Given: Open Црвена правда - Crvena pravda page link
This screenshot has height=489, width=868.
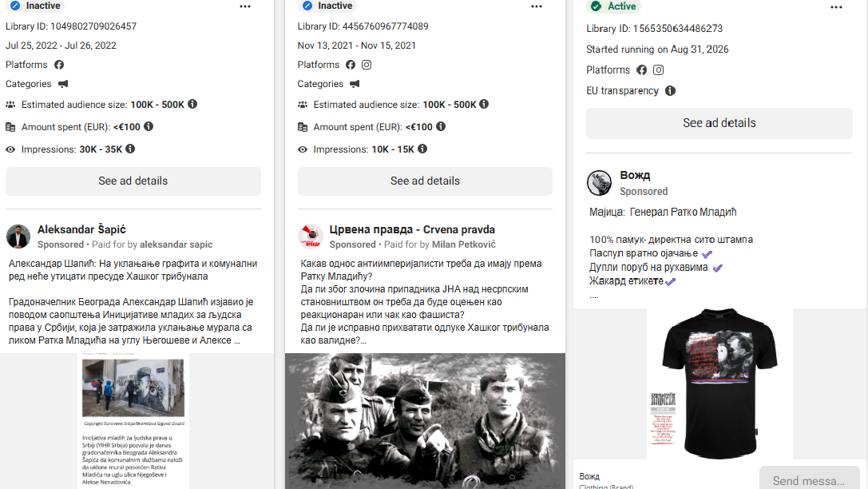Looking at the screenshot, I should coord(412,229).
